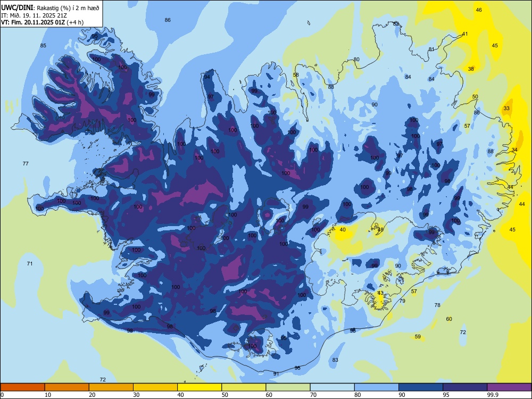This screenshot has width=532, height=399.
Task: Click the humidity value '83' off the south coast
Action: pyautogui.click(x=335, y=360)
